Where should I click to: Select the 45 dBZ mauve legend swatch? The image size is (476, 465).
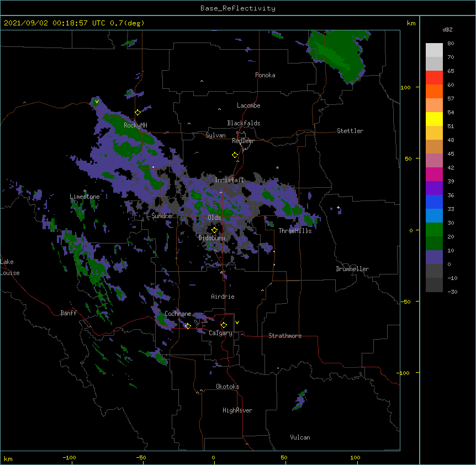tap(434, 161)
